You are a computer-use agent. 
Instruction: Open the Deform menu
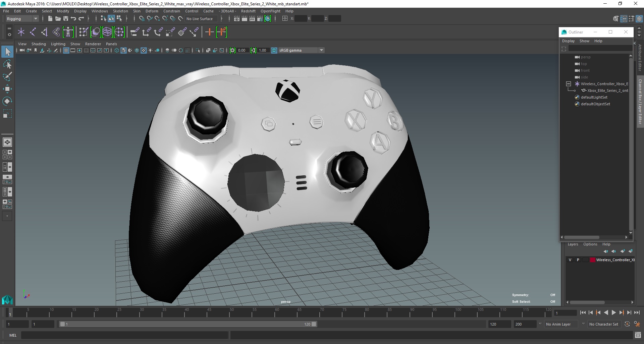pos(152,11)
